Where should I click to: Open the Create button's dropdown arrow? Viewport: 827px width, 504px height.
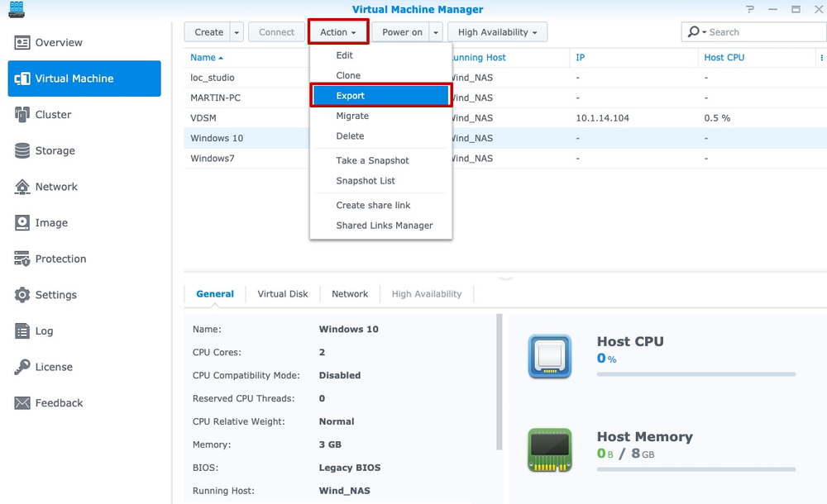point(237,31)
